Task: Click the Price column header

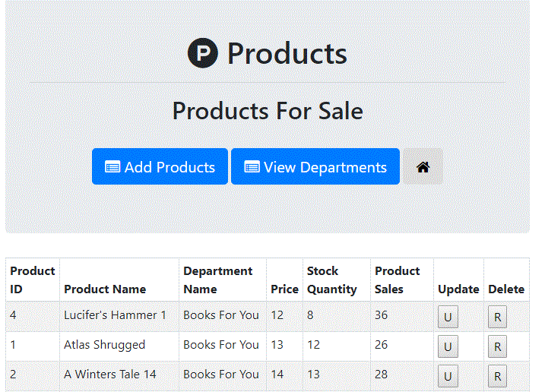Action: click(x=284, y=289)
